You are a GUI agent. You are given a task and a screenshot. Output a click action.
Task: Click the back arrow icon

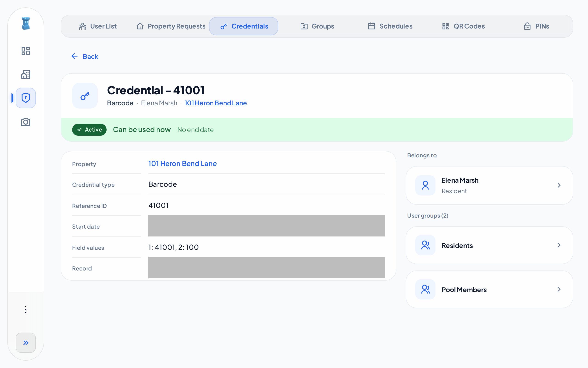click(74, 56)
